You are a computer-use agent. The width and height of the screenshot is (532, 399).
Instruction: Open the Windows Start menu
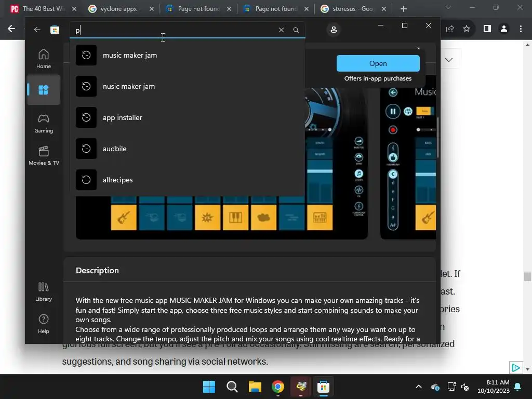pyautogui.click(x=209, y=387)
